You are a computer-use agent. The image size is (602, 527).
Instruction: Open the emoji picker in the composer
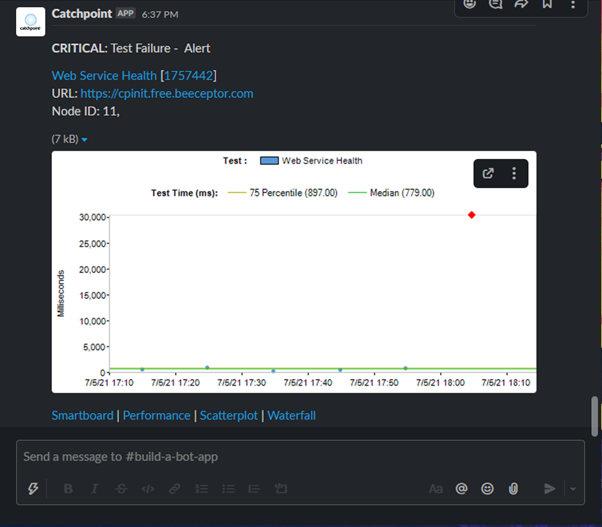tap(487, 488)
